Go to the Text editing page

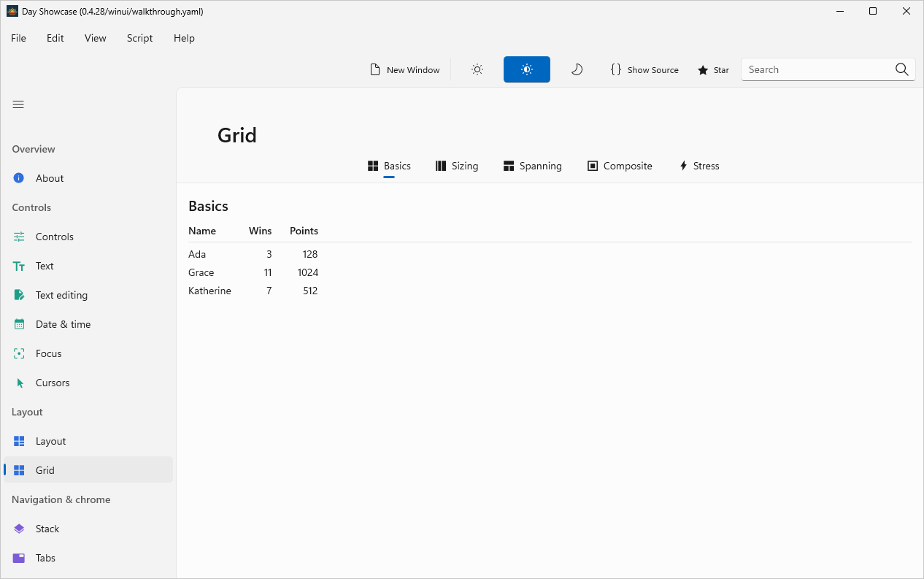pyautogui.click(x=61, y=295)
